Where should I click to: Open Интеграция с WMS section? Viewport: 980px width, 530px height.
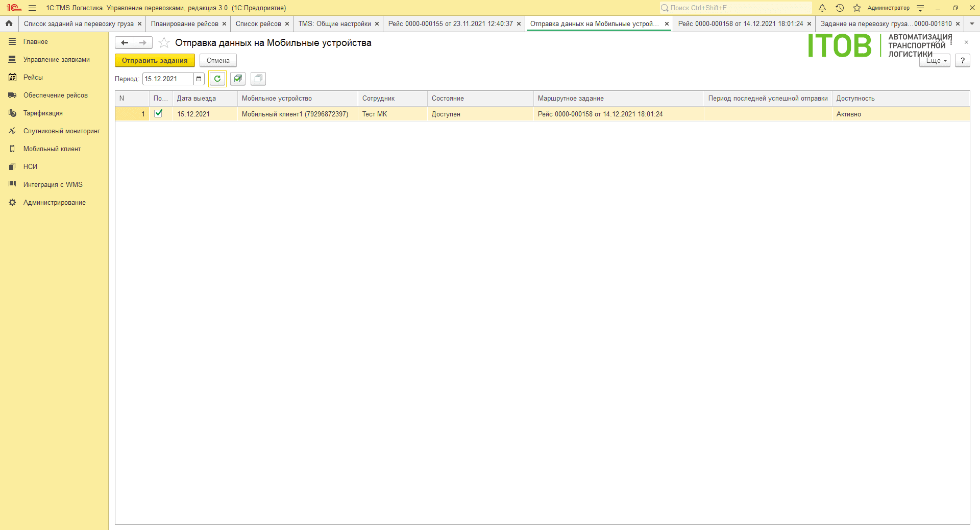[x=54, y=185]
